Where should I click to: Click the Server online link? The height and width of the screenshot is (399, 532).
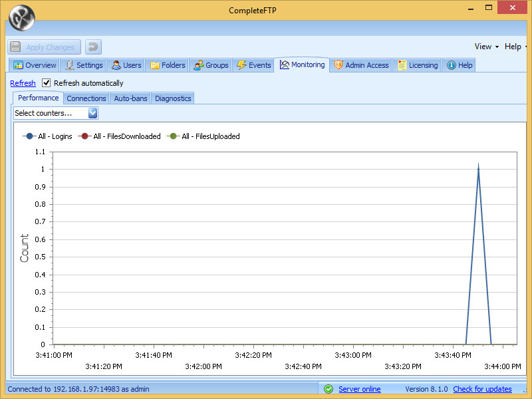[x=359, y=389]
